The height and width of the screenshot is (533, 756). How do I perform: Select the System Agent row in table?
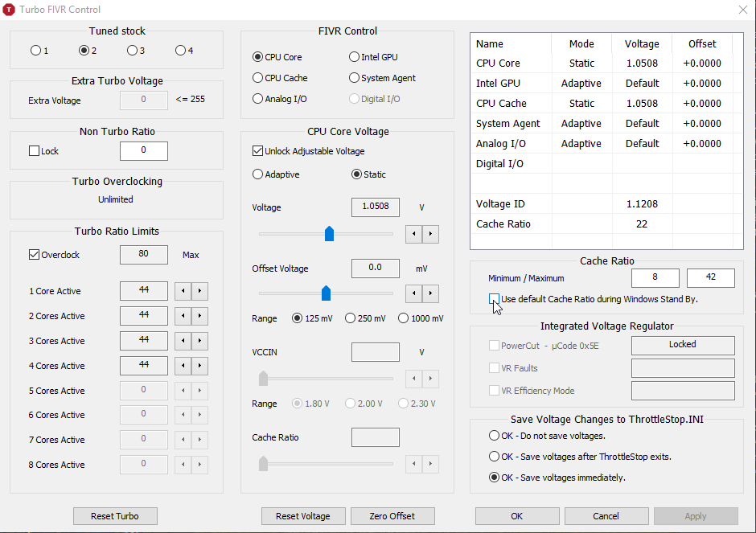[508, 124]
